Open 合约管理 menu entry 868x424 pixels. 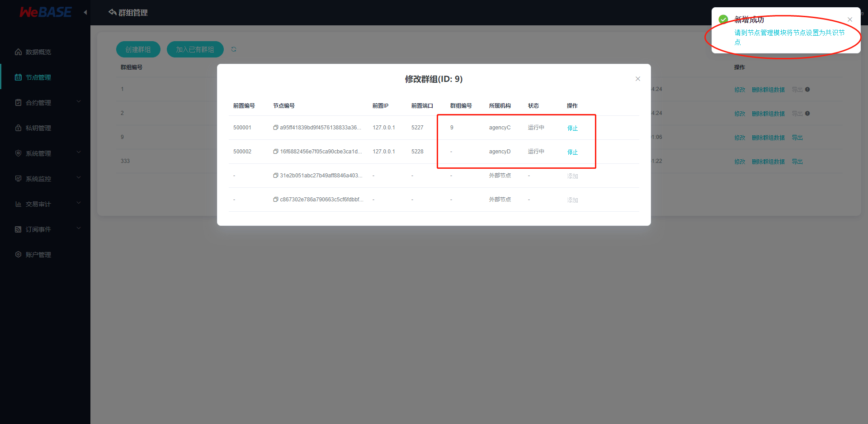pos(38,103)
